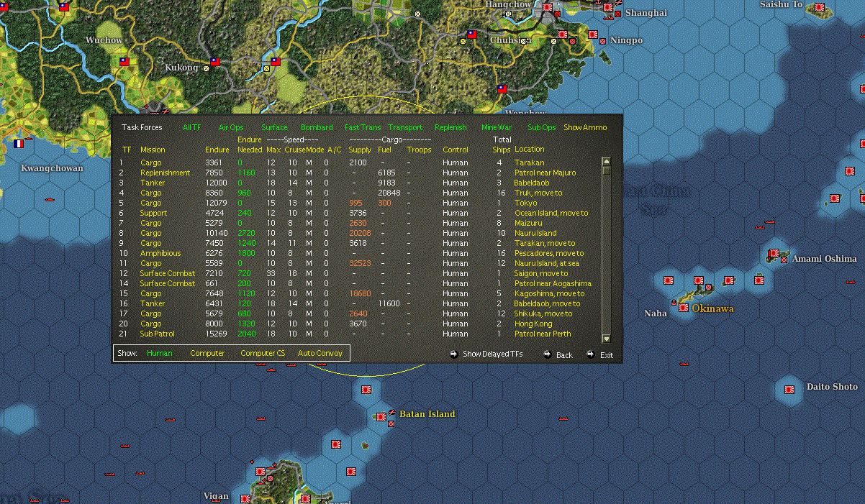Select the Japanese flag hex south of task force panel
This screenshot has height=504, width=865.
[366, 390]
